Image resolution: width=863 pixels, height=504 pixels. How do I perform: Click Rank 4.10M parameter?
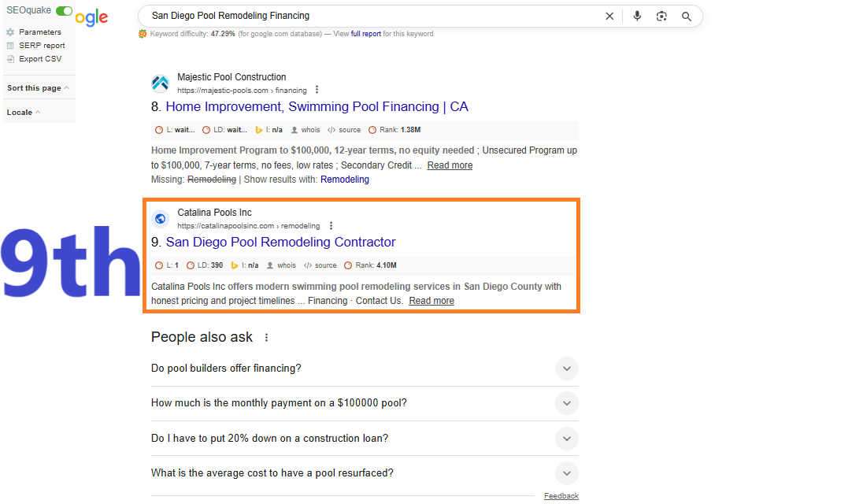pyautogui.click(x=370, y=265)
